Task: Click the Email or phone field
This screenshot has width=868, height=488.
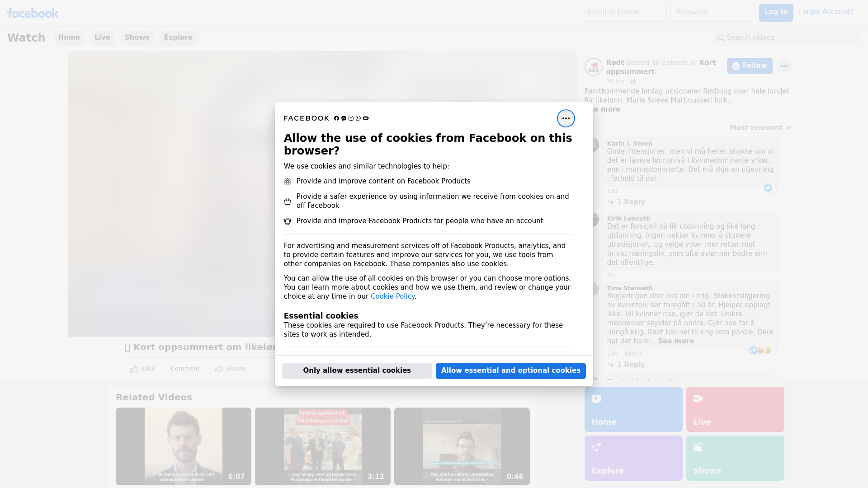Action: [624, 12]
